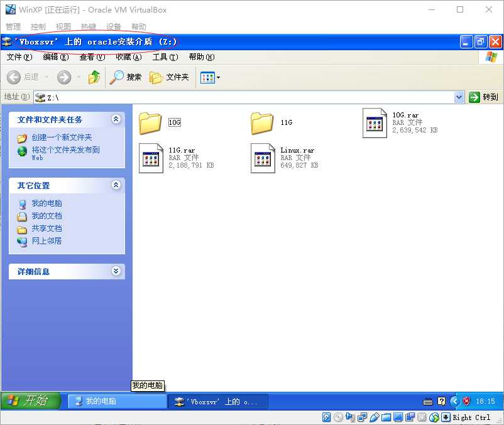Screen dimensions: 504x425
Task: Click VirtualBox optical disc status icon
Action: click(x=338, y=417)
